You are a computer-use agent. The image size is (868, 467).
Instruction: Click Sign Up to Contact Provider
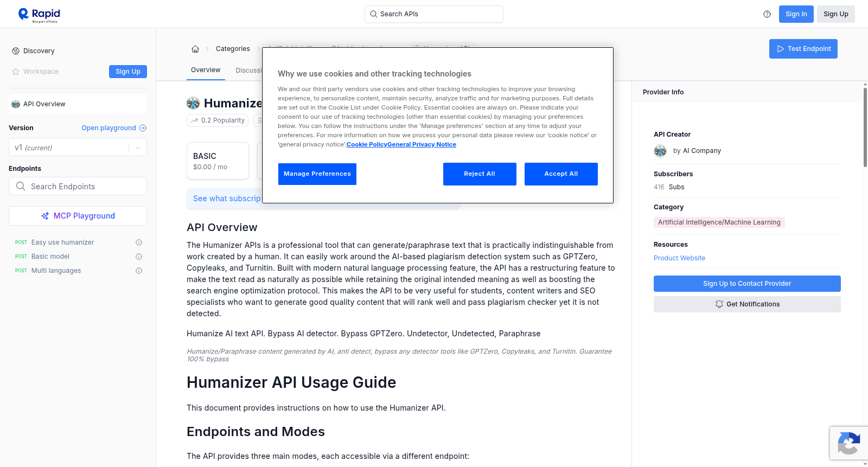tap(747, 284)
